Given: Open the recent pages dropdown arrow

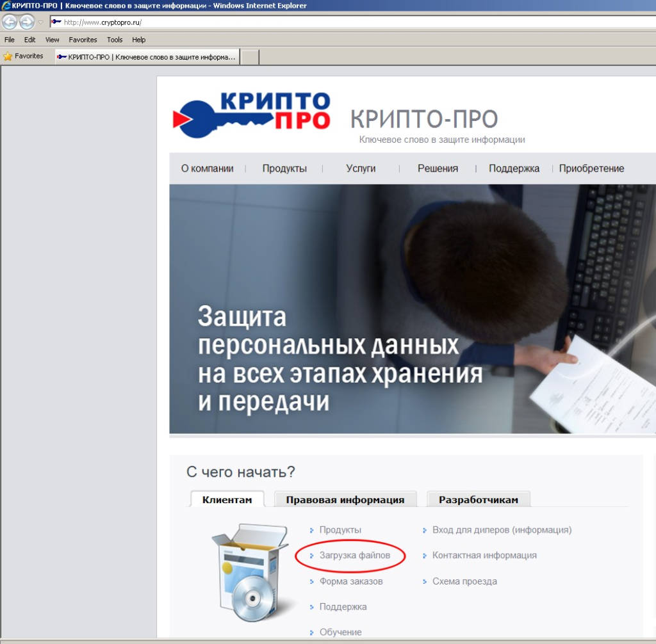Looking at the screenshot, I should (x=40, y=22).
